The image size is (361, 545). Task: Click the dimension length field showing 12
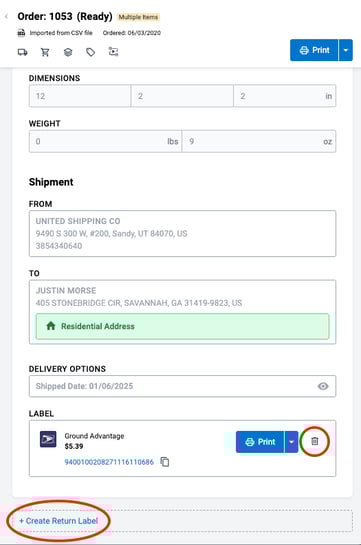[x=80, y=96]
